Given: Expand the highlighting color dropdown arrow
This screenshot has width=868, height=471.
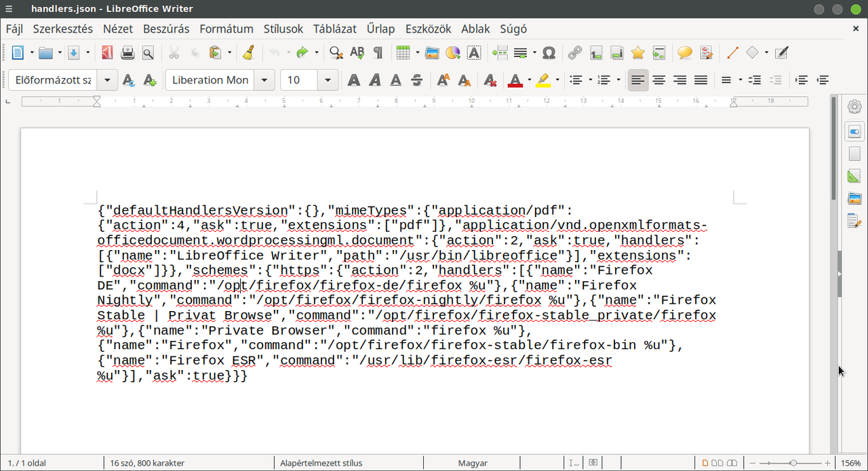Looking at the screenshot, I should pyautogui.click(x=557, y=80).
